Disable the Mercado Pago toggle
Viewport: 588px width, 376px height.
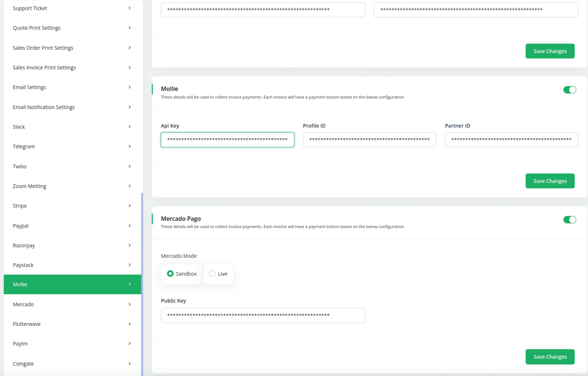(570, 220)
